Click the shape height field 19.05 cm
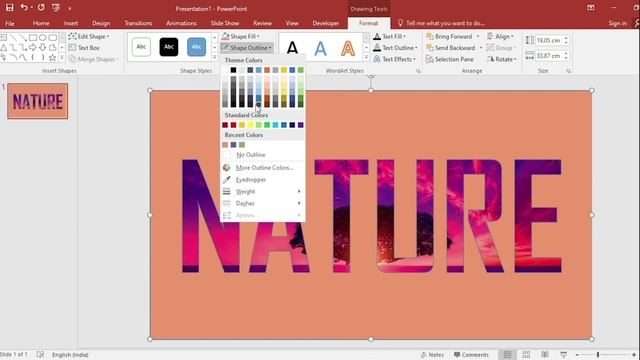Screen dimensions: 640x360 click(x=549, y=40)
